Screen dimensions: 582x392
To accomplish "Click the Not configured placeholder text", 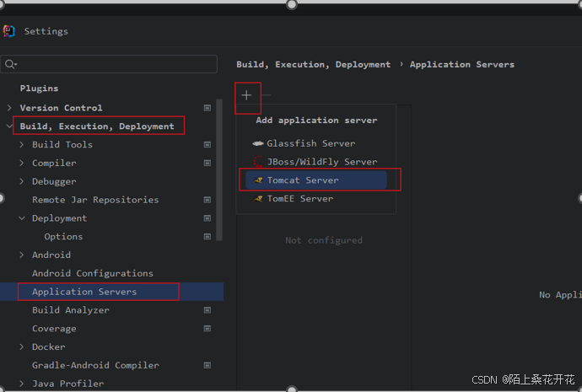I will [324, 240].
